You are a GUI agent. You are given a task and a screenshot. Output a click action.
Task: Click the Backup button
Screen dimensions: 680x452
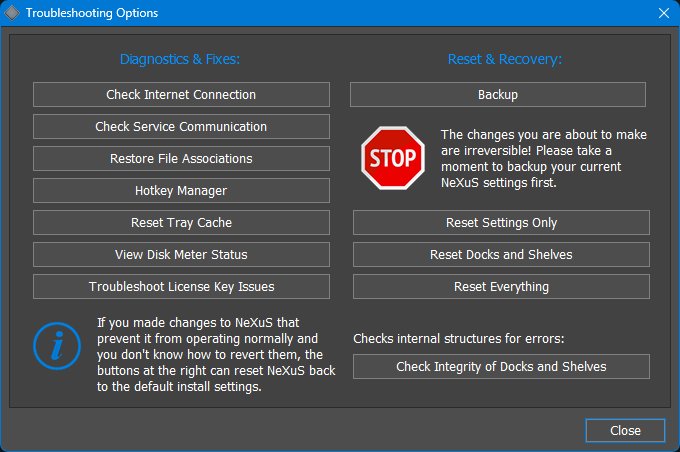click(x=498, y=95)
